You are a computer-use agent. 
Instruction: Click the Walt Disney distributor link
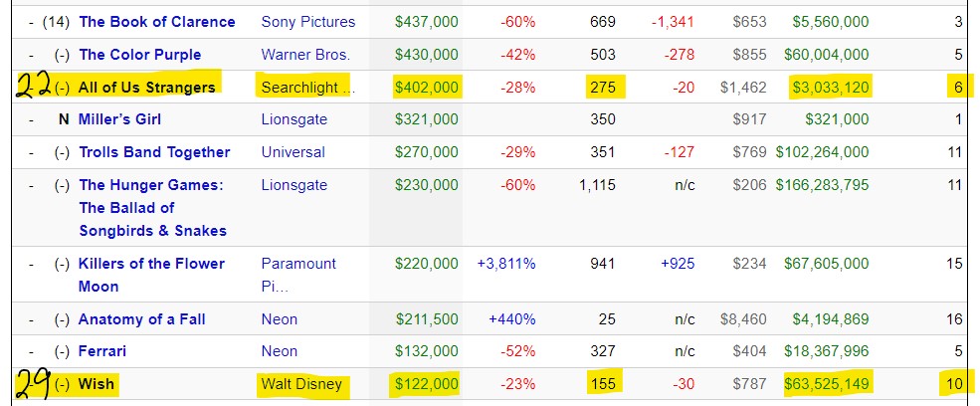301,384
